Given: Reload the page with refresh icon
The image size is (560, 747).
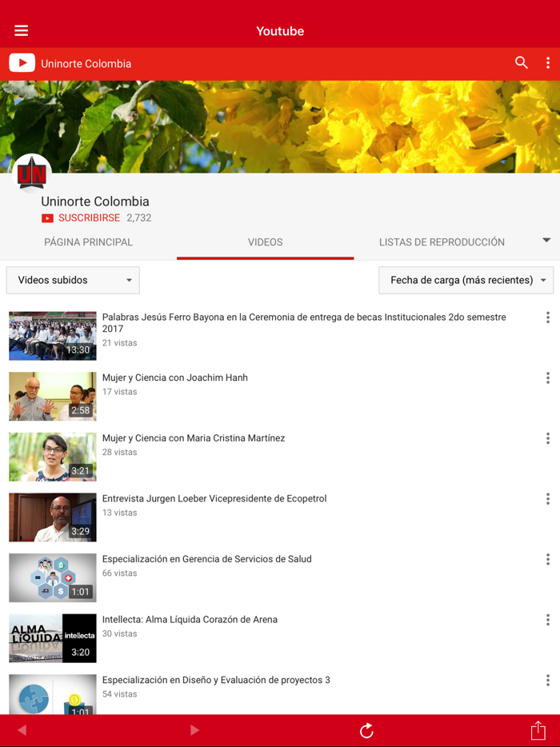Looking at the screenshot, I should click(366, 730).
